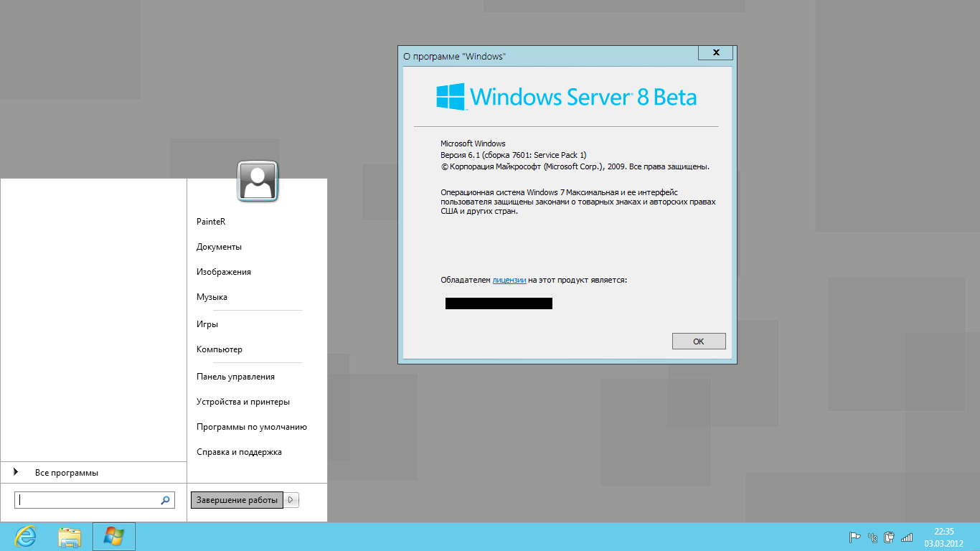Click the user account picture
Image resolution: width=980 pixels, height=551 pixels.
[258, 181]
